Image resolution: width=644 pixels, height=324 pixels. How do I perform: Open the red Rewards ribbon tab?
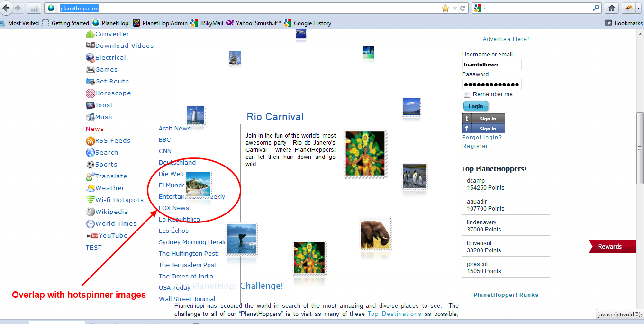612,246
